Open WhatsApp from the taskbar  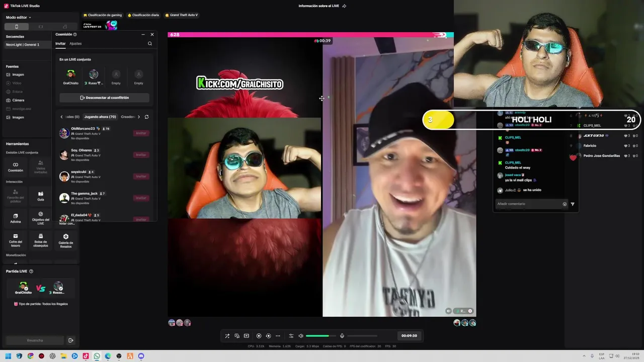pyautogui.click(x=97, y=356)
